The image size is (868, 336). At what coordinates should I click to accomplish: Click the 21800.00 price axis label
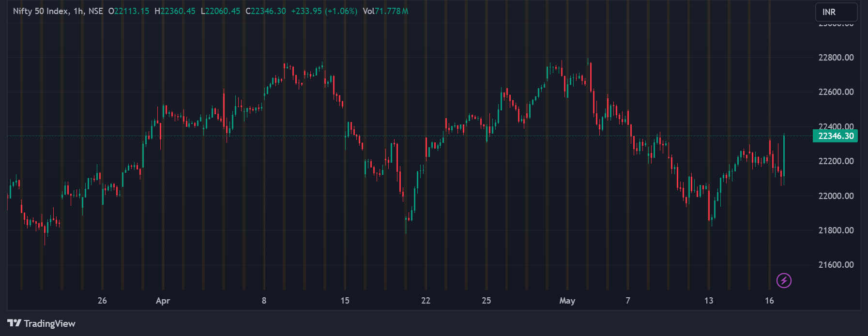836,230
